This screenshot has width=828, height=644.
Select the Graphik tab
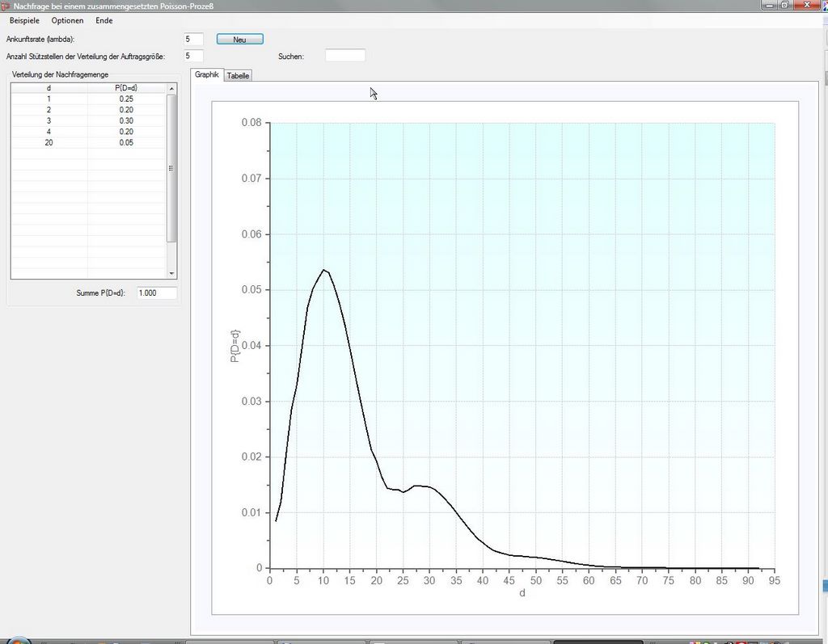[207, 74]
